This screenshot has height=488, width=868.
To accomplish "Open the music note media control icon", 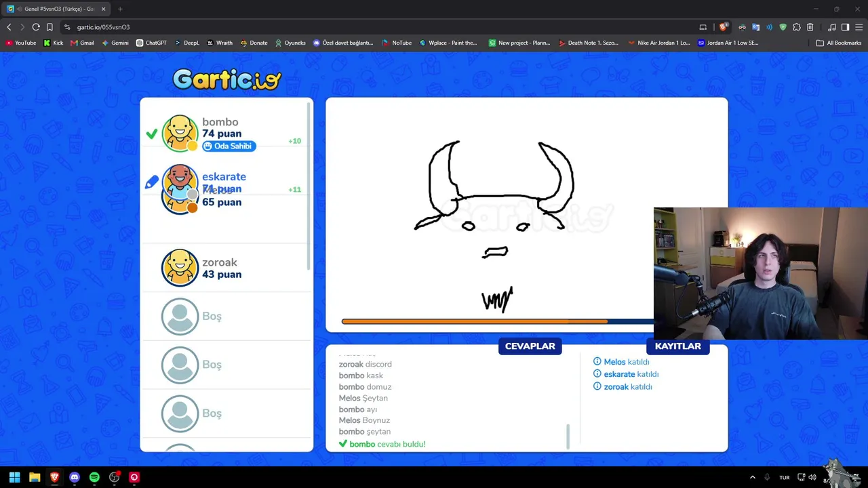I will pyautogui.click(x=832, y=27).
